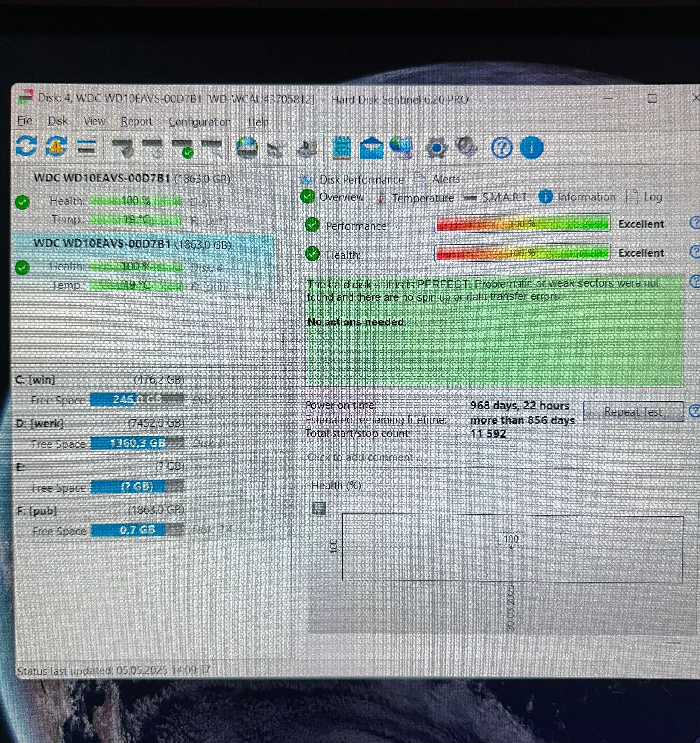Click the gray open drive toolbar icon
This screenshot has width=700, height=743.
[277, 149]
